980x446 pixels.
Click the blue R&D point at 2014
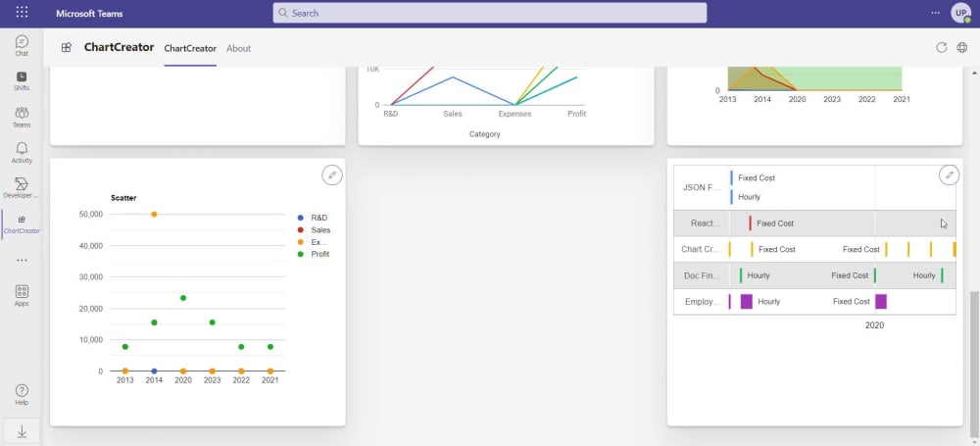click(x=154, y=371)
